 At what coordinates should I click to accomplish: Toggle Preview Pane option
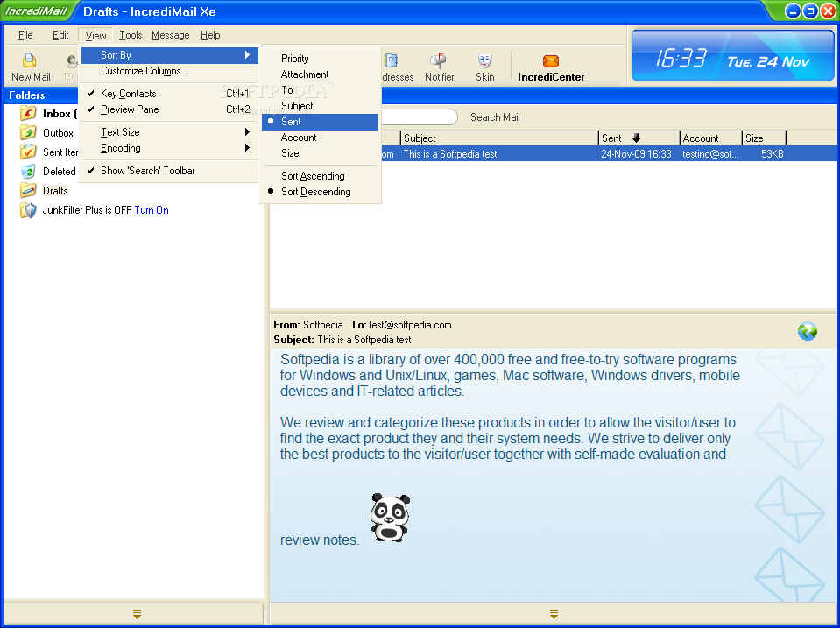click(170, 109)
